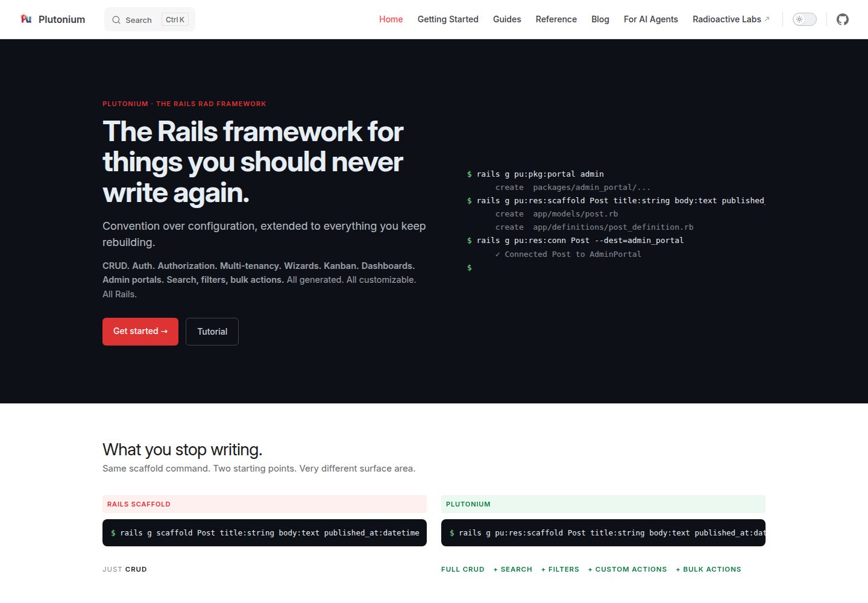The height and width of the screenshot is (603, 868).
Task: Click the red Get started button
Action: coord(140,332)
